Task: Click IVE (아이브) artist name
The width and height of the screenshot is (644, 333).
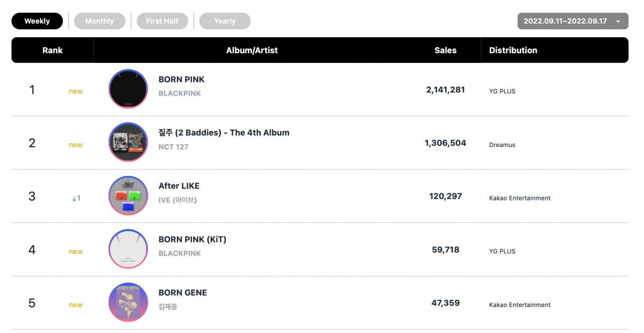Action: [177, 200]
